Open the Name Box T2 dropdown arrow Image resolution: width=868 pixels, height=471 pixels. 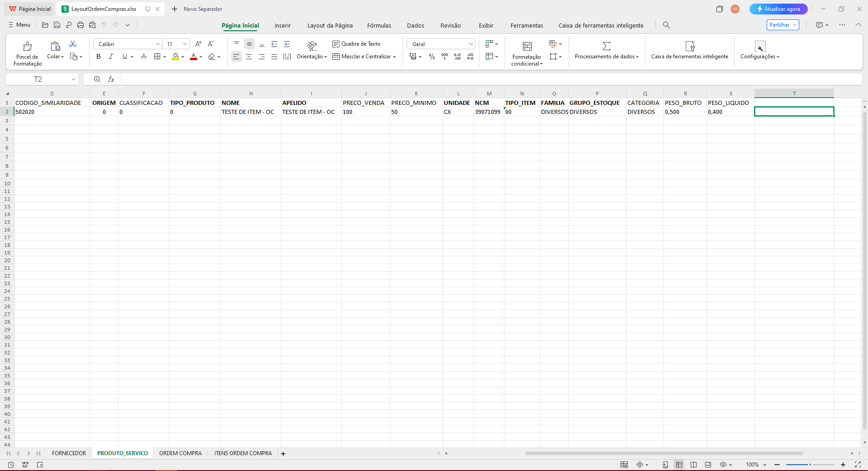tap(73, 79)
